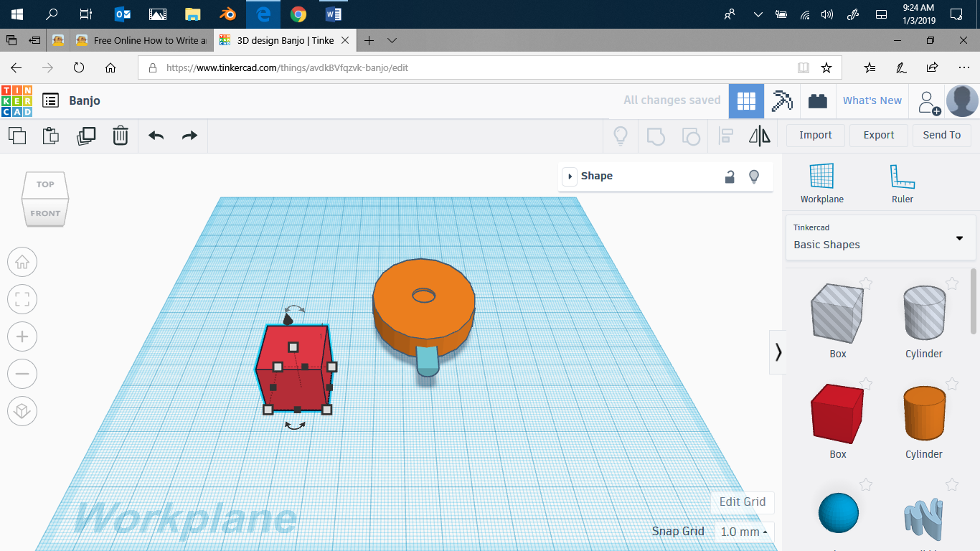The width and height of the screenshot is (980, 551).
Task: Click the Import button
Action: pos(815,135)
